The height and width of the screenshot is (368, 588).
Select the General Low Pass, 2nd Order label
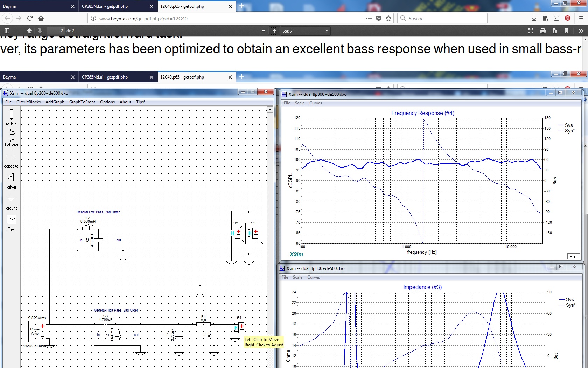point(98,212)
